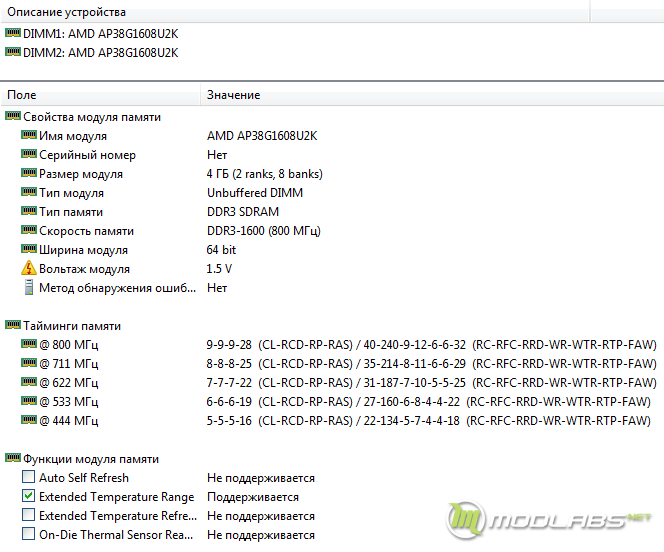Image resolution: width=664 pixels, height=552 pixels.
Task: Select the Метод обнаружения ошиб... field label
Action: (118, 288)
